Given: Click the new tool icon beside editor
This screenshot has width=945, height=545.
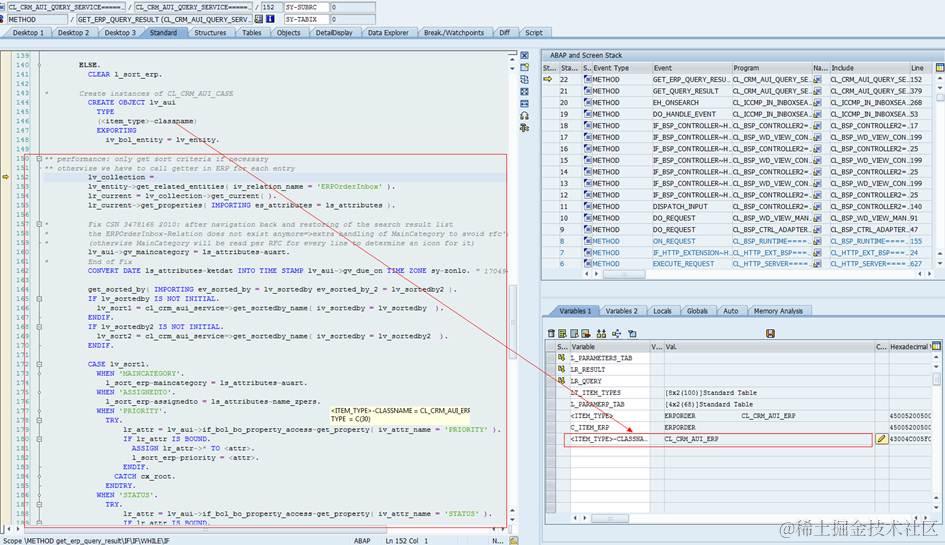Looking at the screenshot, I should (524, 68).
